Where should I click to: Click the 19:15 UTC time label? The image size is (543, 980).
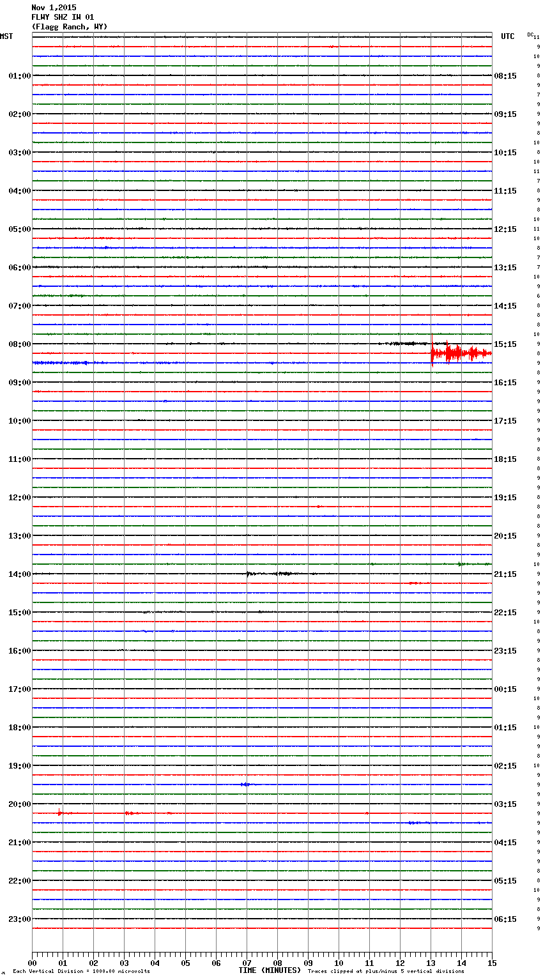(505, 498)
